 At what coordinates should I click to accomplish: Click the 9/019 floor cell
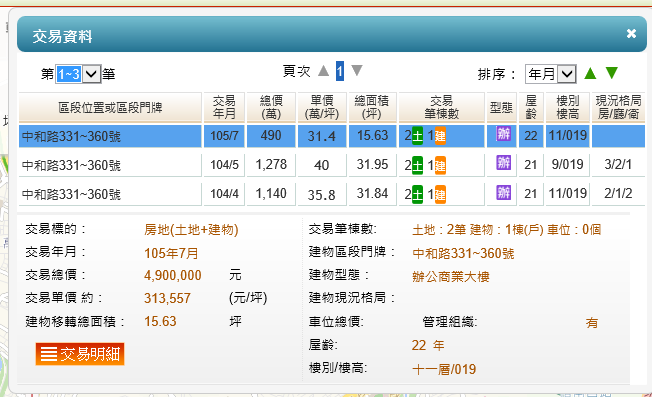568,165
